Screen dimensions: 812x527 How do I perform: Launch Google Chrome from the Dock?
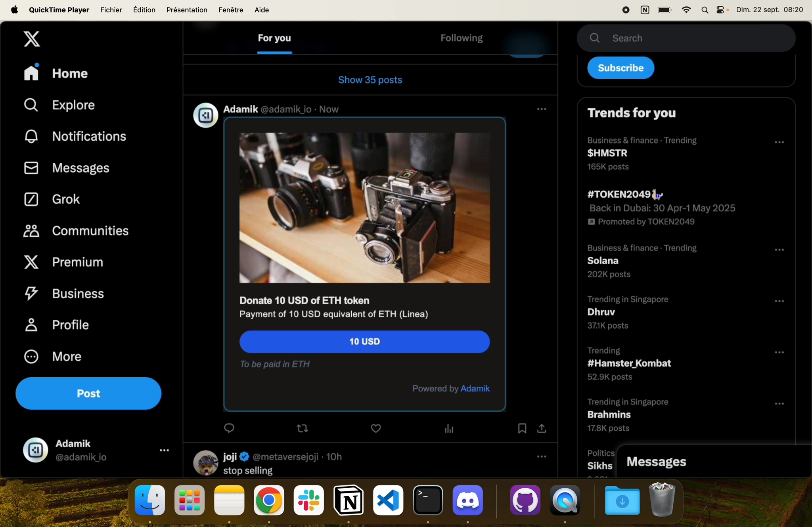(269, 500)
